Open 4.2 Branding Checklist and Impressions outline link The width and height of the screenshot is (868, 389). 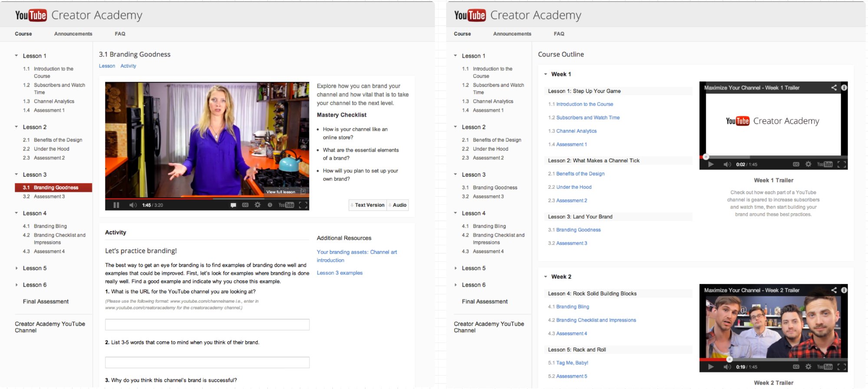coord(596,320)
